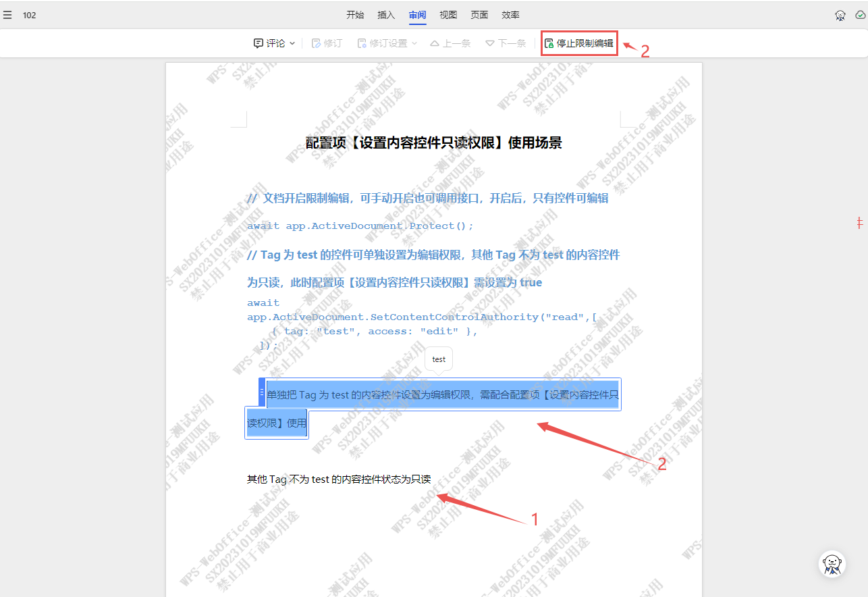868x597 pixels.
Task: Open the hamburger menu icon
Action: point(7,15)
